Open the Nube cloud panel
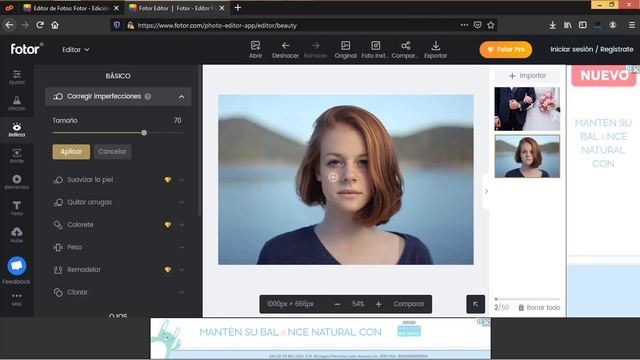 (17, 235)
